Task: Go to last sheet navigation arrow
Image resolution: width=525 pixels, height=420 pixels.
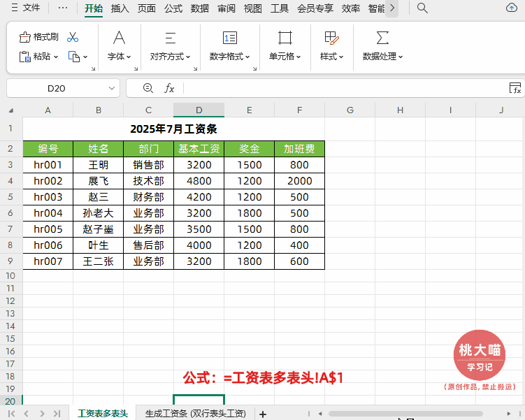Action: (x=57, y=414)
